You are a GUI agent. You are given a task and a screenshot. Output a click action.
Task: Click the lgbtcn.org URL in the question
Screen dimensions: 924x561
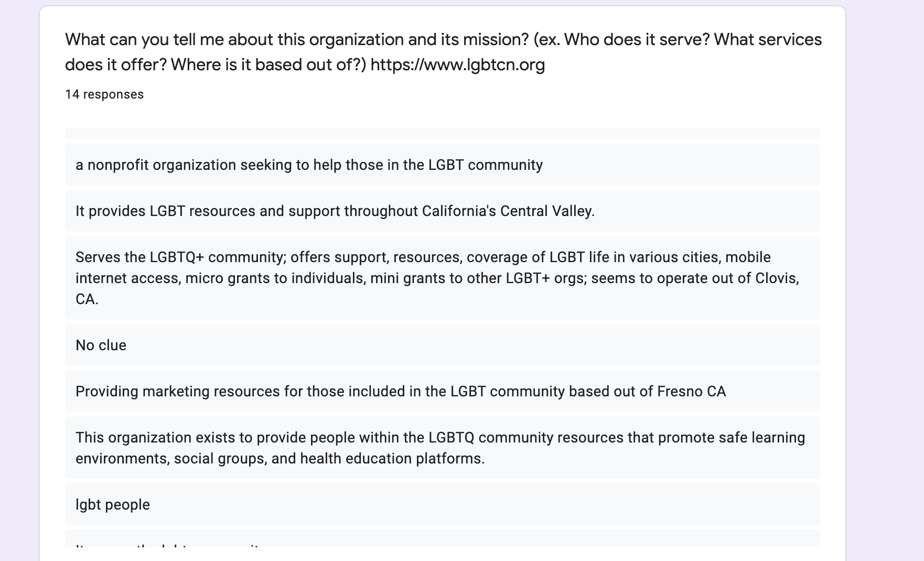click(458, 64)
